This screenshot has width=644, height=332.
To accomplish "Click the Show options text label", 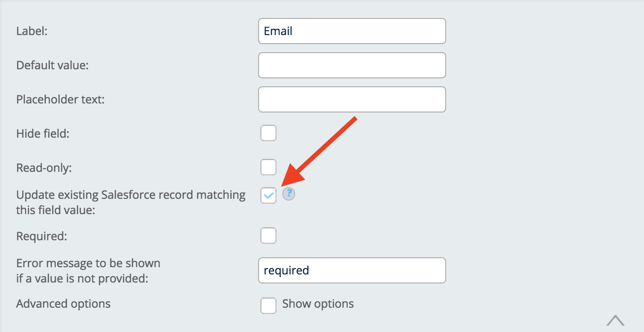I will click(x=318, y=304).
